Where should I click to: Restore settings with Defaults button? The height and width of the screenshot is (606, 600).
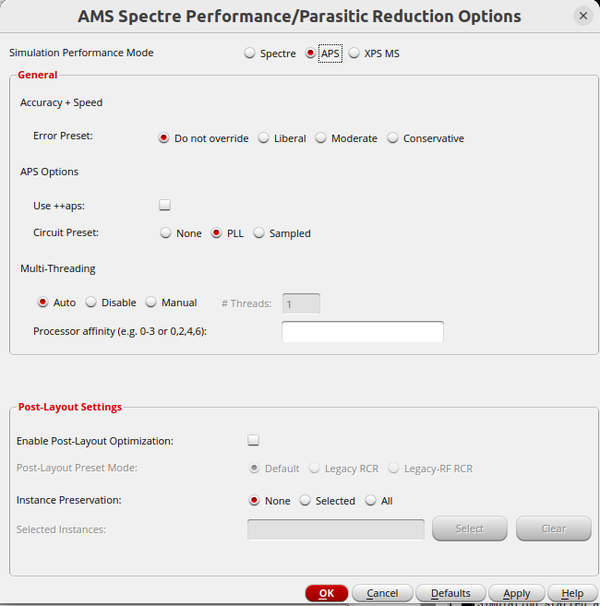click(x=450, y=593)
